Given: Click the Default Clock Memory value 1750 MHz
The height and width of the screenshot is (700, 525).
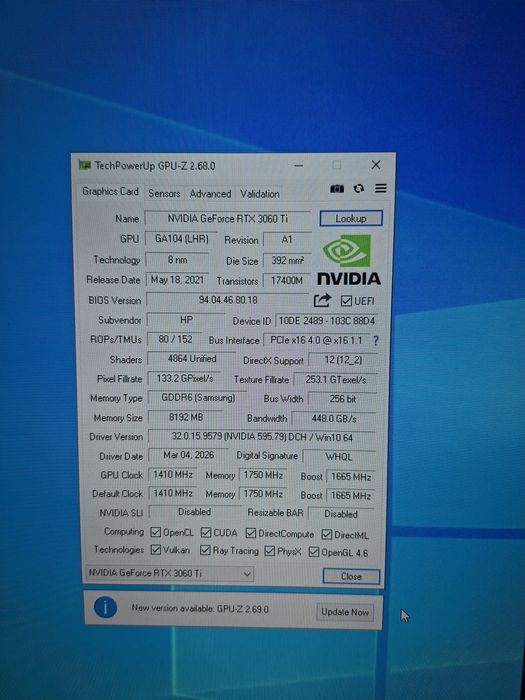Looking at the screenshot, I should click(x=263, y=494).
